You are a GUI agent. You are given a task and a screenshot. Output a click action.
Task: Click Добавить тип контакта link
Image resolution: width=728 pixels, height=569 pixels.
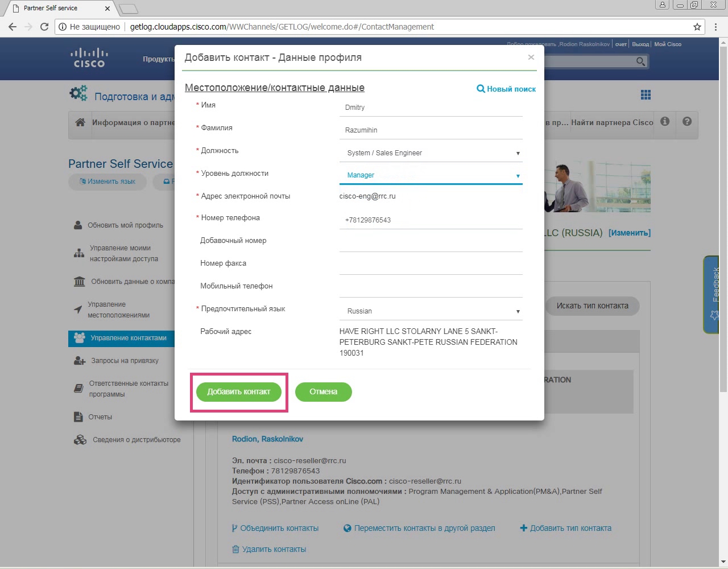(566, 528)
